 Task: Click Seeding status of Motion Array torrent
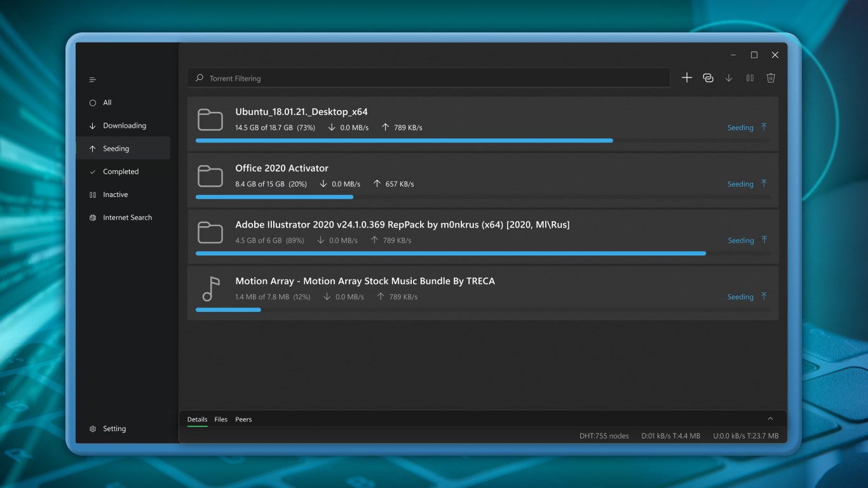click(740, 297)
